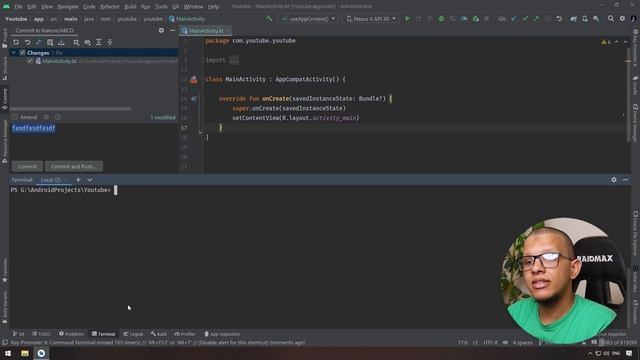Click Collapse All icon in Commit toolbar
This screenshot has height=360, width=640.
pos(110,42)
